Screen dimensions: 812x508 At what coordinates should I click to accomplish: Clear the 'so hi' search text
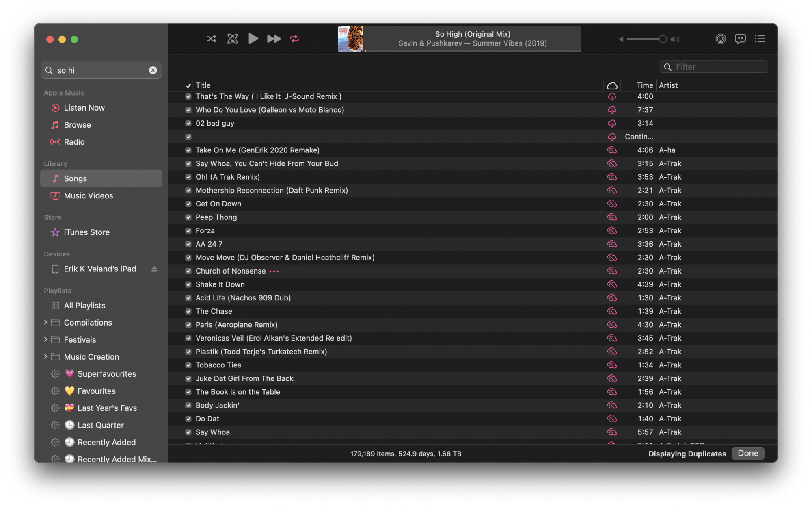pyautogui.click(x=153, y=70)
